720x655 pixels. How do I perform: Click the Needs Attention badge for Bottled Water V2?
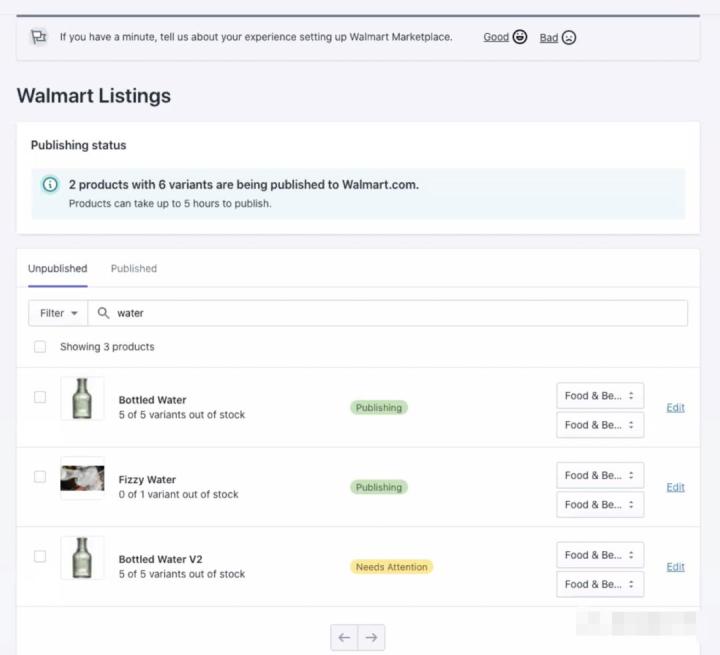(x=392, y=567)
